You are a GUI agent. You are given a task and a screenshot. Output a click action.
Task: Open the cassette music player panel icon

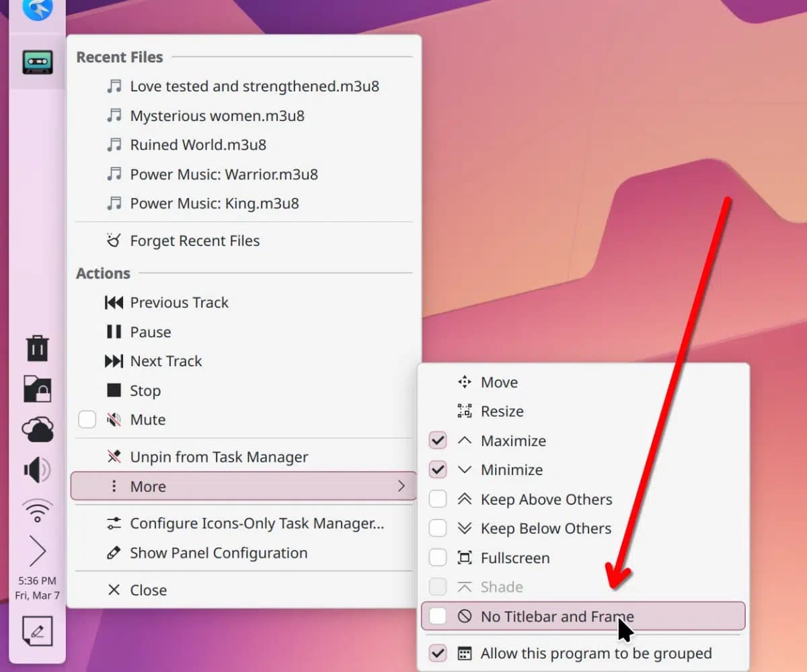tap(38, 62)
